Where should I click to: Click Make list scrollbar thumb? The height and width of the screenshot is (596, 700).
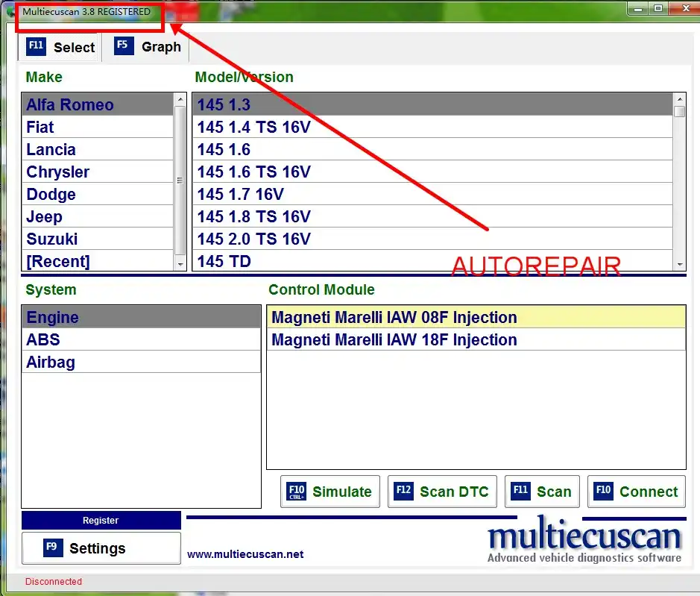click(180, 181)
